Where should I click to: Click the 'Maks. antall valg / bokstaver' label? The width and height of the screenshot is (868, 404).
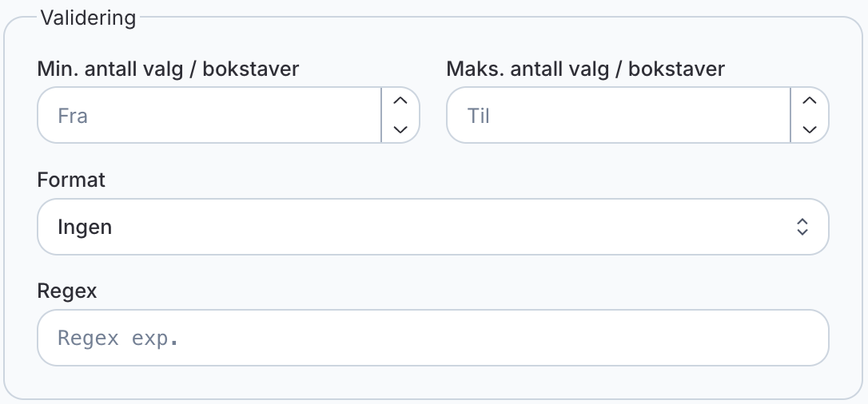[585, 69]
